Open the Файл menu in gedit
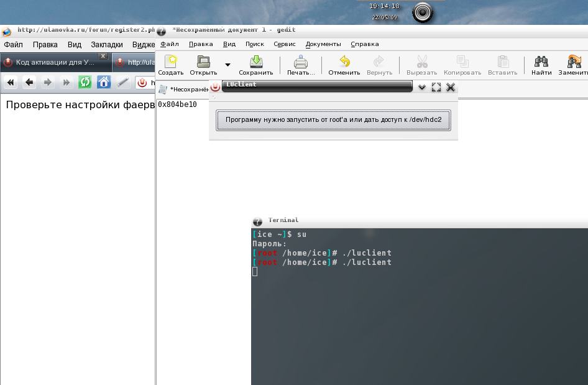The image size is (588, 385). click(169, 44)
